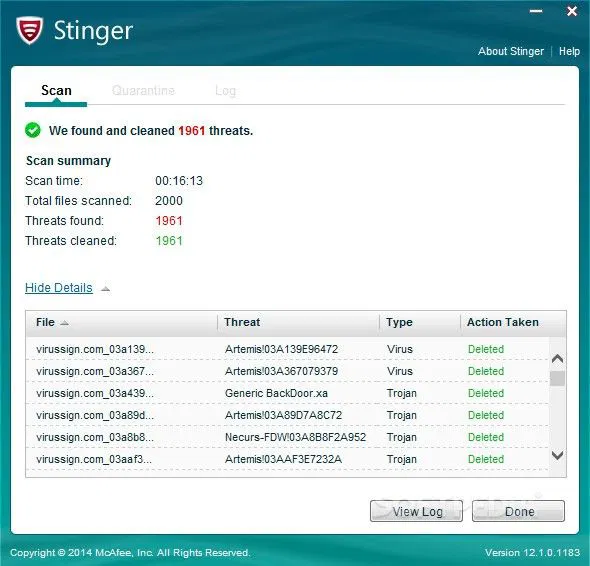Select the virussign.com_03a8b8... file row
The image size is (590, 566).
click(x=287, y=437)
